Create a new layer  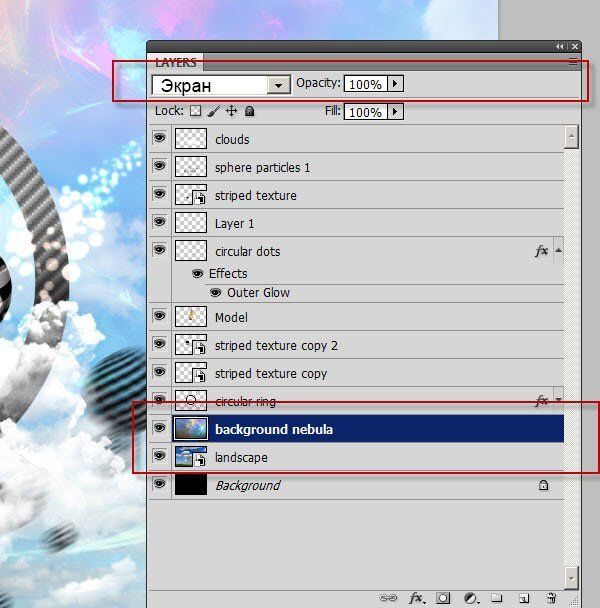(524, 598)
